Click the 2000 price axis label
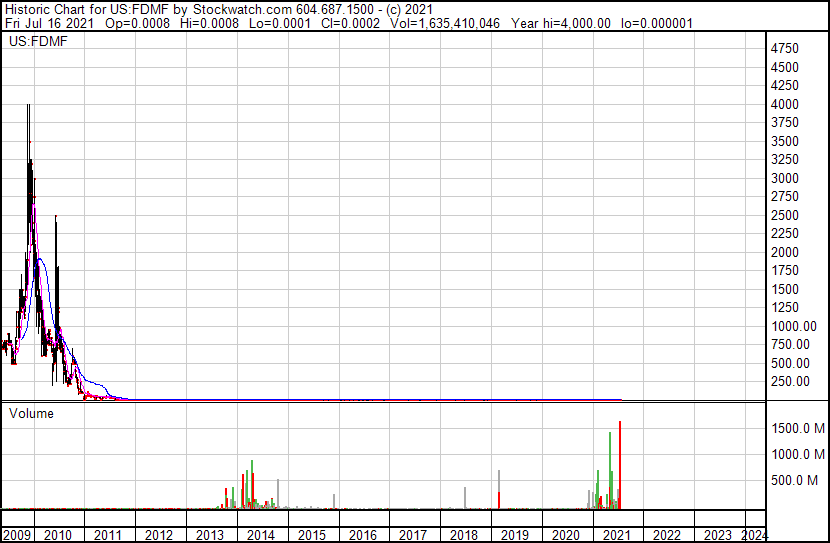The width and height of the screenshot is (830, 543). (x=785, y=252)
